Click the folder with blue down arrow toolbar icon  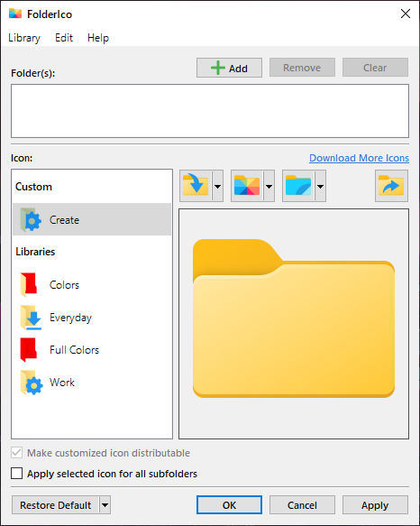pyautogui.click(x=196, y=186)
